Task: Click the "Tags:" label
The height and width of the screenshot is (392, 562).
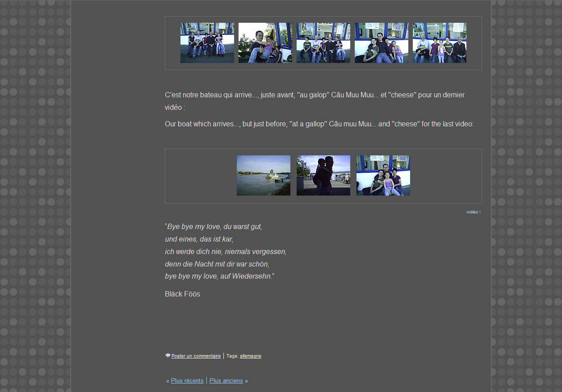Action: (232, 356)
